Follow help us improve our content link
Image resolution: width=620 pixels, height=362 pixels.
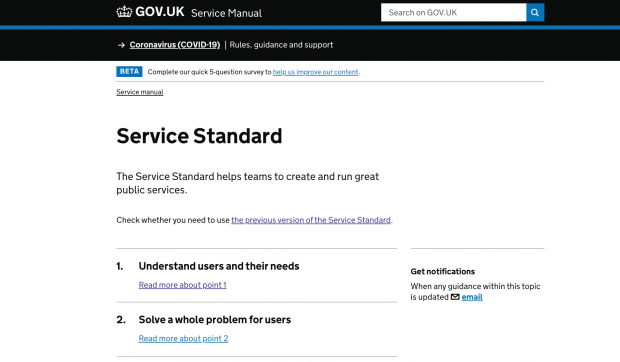316,72
